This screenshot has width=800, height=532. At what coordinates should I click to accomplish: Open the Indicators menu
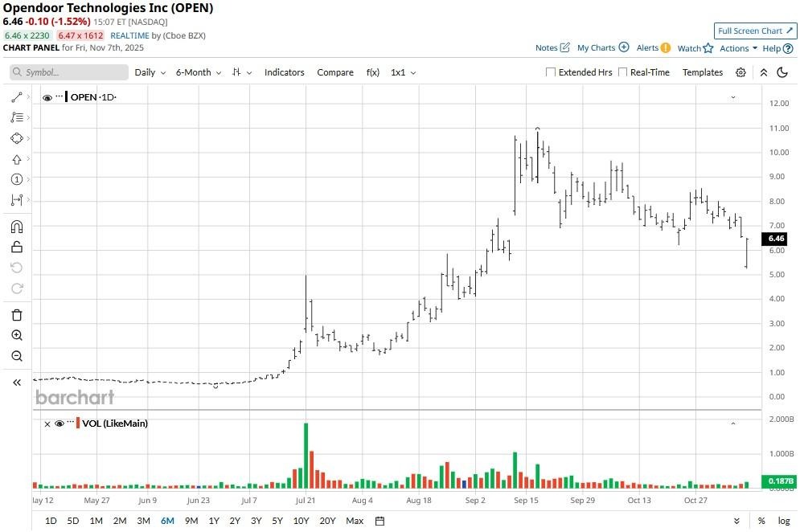click(x=284, y=72)
